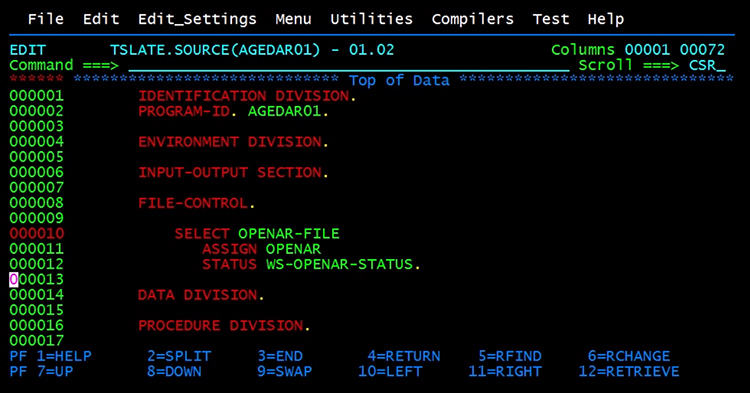
Task: Click the OPENAR name after ASSIGN
Action: [x=294, y=249]
